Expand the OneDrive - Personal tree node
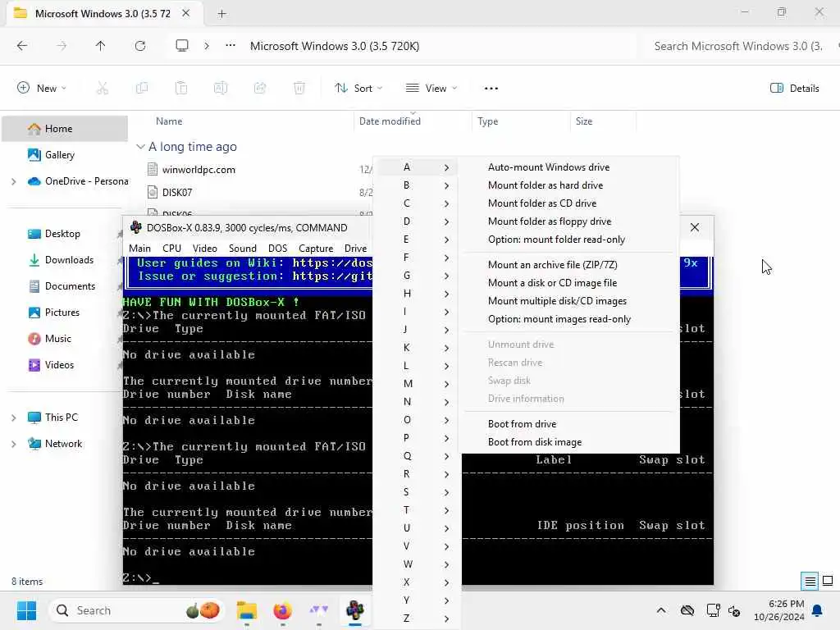This screenshot has height=630, width=840. click(13, 181)
